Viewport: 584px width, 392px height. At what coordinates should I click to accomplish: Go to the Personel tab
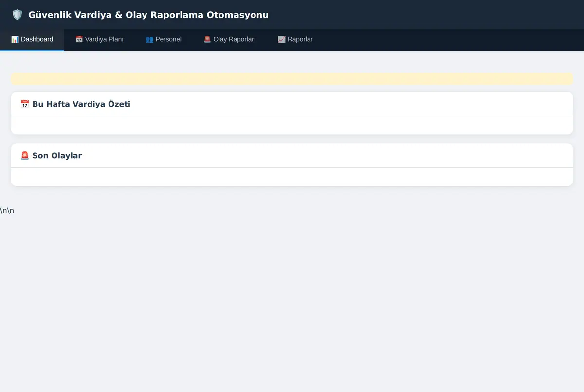[x=164, y=39]
